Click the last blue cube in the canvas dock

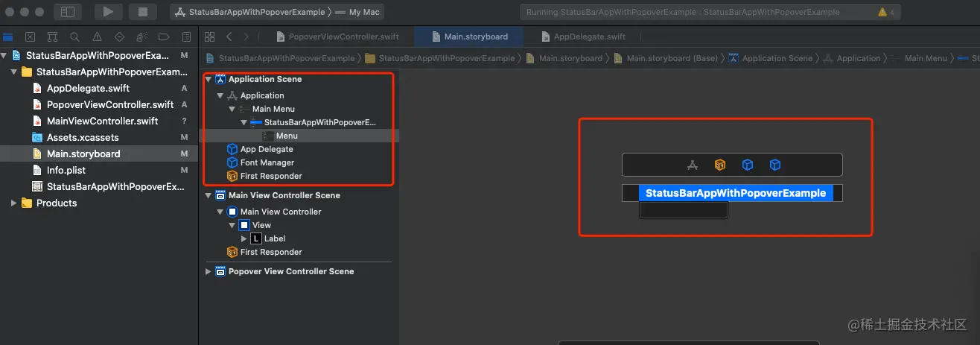click(x=774, y=165)
